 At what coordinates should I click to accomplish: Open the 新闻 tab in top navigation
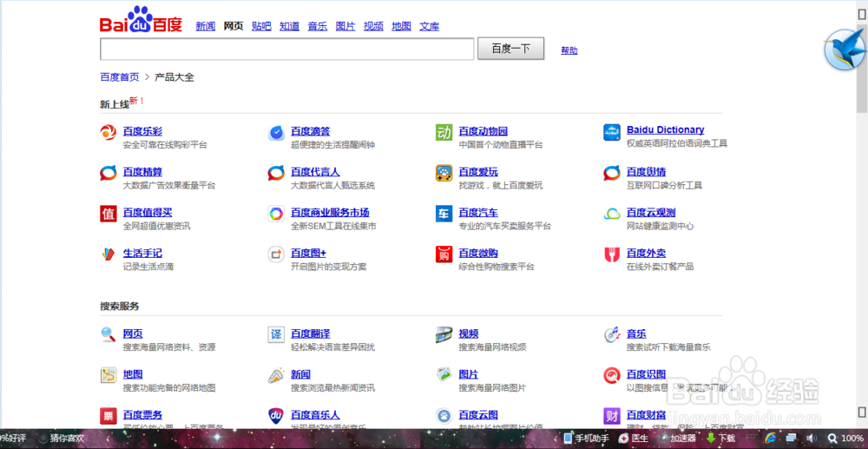[x=206, y=26]
